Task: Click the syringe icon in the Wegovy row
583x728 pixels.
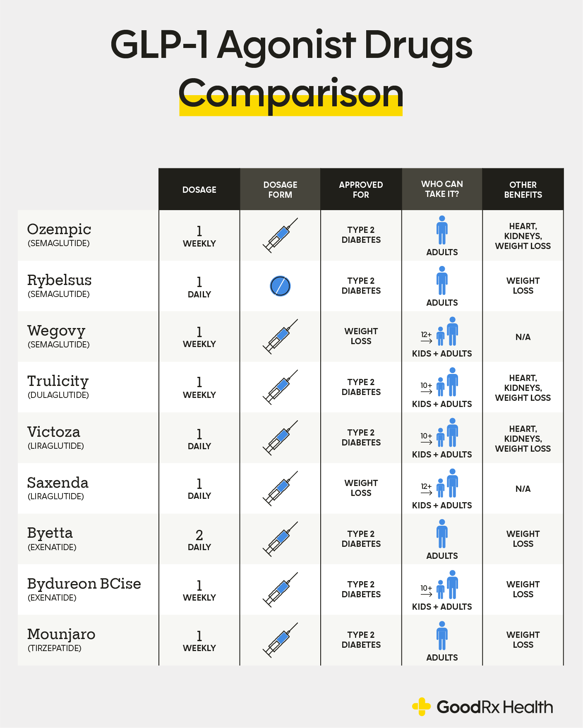Action: [x=280, y=337]
